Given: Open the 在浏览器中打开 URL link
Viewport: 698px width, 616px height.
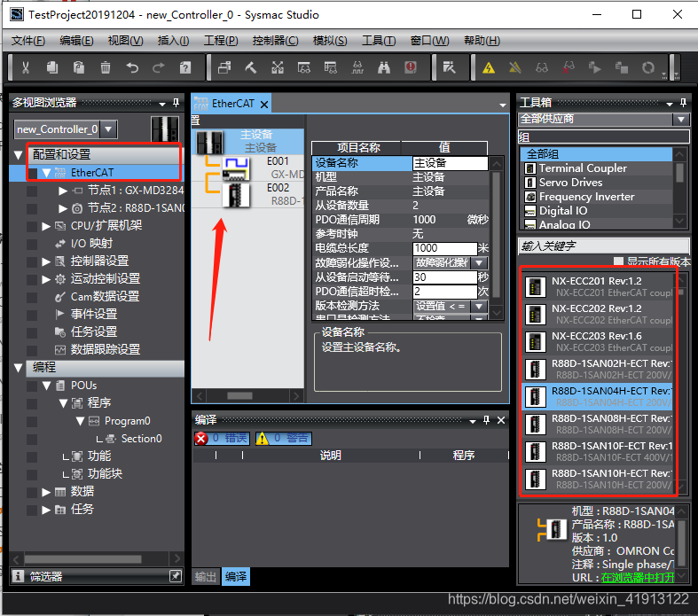Looking at the screenshot, I should tap(638, 577).
